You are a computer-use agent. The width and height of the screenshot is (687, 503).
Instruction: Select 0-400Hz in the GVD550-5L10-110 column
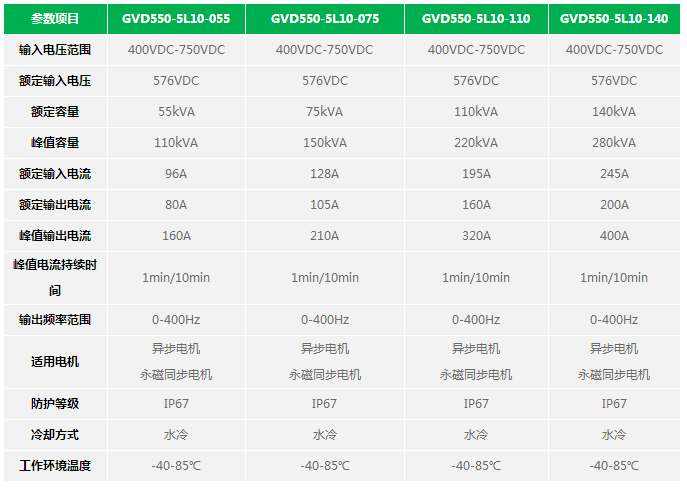(476, 320)
